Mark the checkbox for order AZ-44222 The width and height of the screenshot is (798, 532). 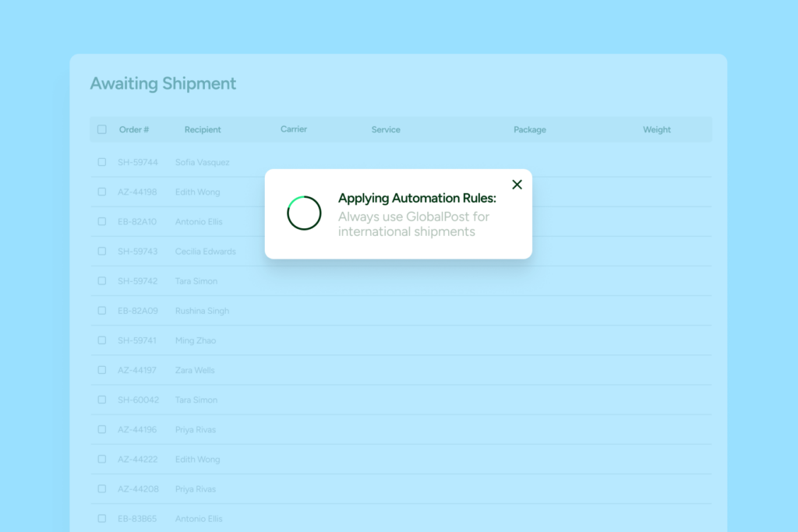point(102,459)
